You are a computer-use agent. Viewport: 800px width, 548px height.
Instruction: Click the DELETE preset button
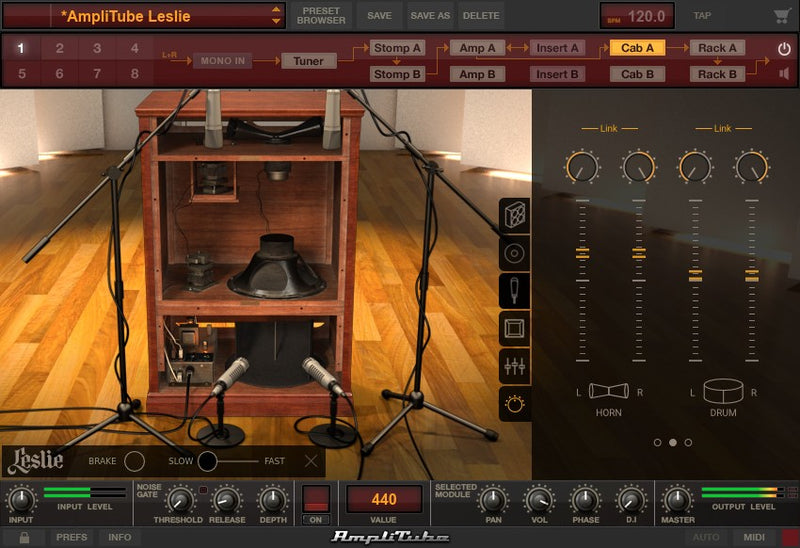[x=481, y=16]
